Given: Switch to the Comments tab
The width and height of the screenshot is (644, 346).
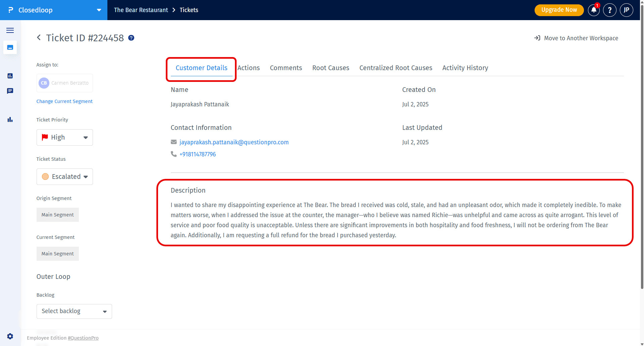Looking at the screenshot, I should 286,68.
